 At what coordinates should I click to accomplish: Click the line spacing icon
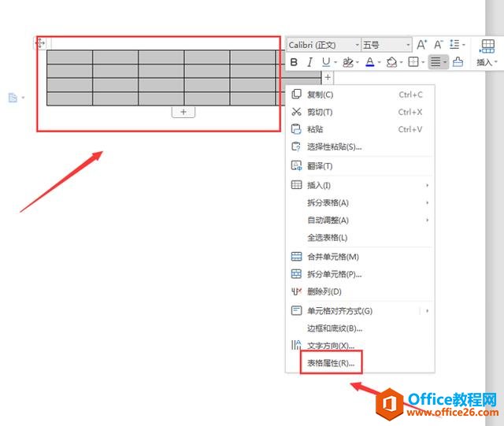tap(454, 44)
